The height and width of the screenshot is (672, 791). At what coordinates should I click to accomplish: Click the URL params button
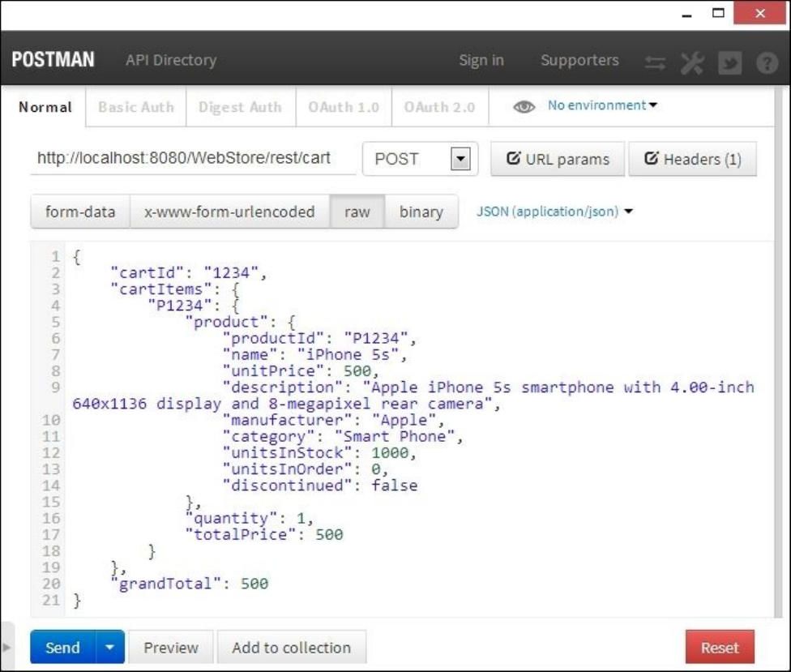(x=558, y=159)
